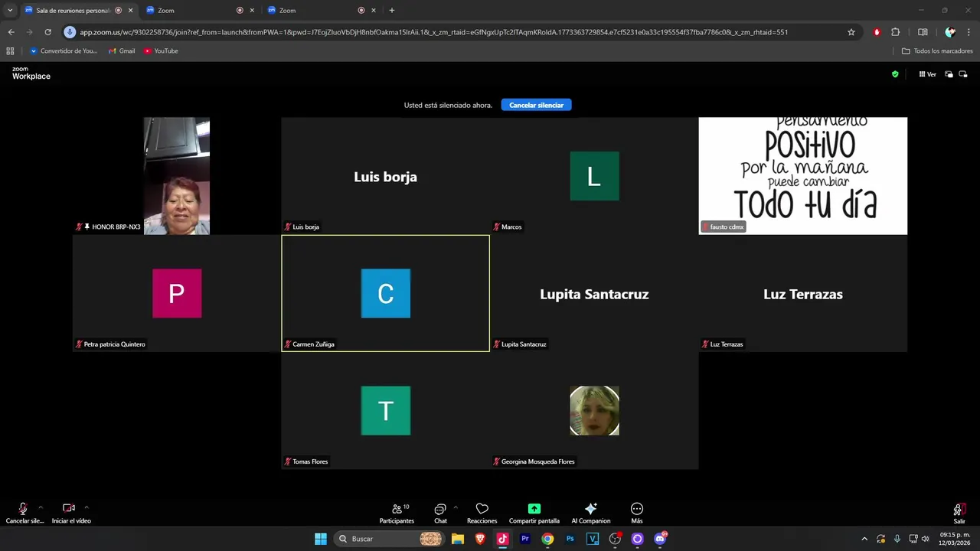980x551 pixels.
Task: Open the Chrome extensions puzzle icon
Action: (895, 32)
